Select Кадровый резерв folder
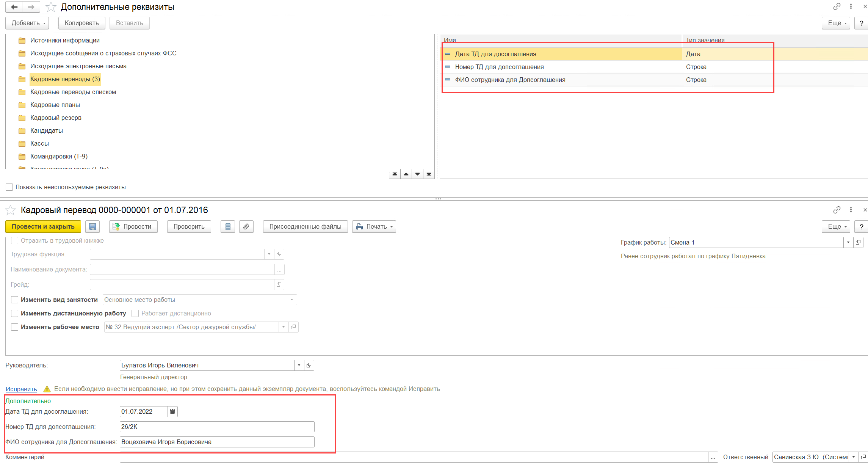 (56, 118)
